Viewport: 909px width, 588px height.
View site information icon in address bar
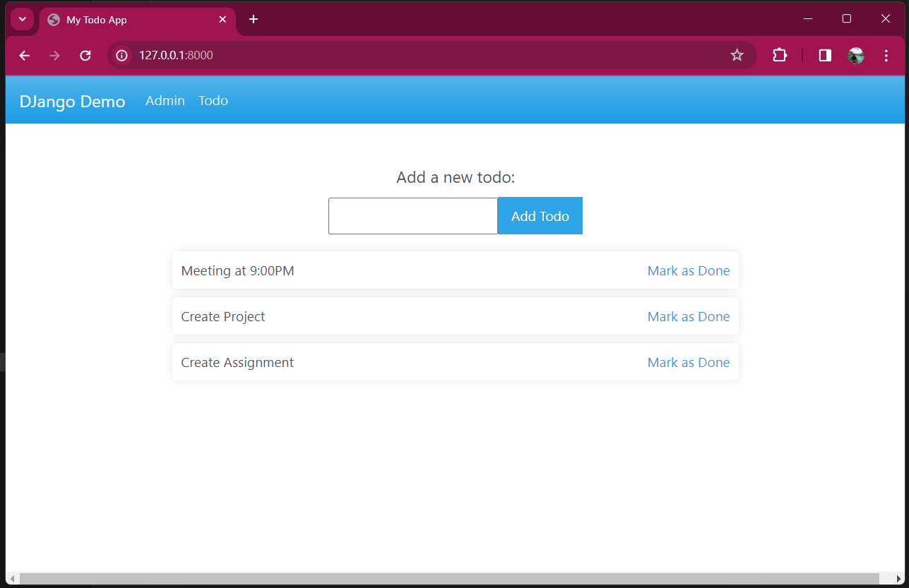pyautogui.click(x=122, y=55)
